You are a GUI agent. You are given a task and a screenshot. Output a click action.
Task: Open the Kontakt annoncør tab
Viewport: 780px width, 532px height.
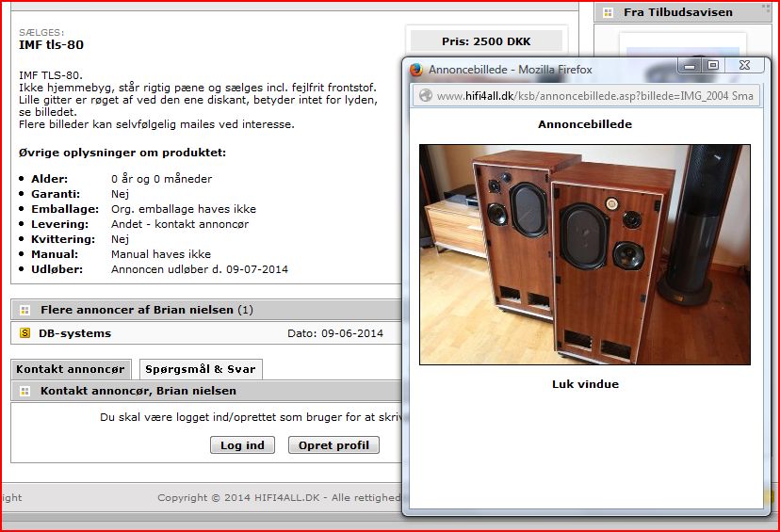(x=71, y=369)
